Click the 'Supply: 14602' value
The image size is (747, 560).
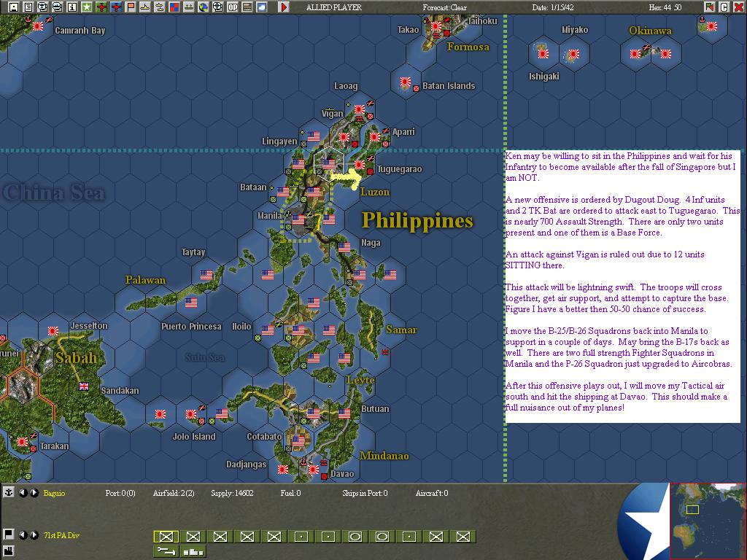232,493
